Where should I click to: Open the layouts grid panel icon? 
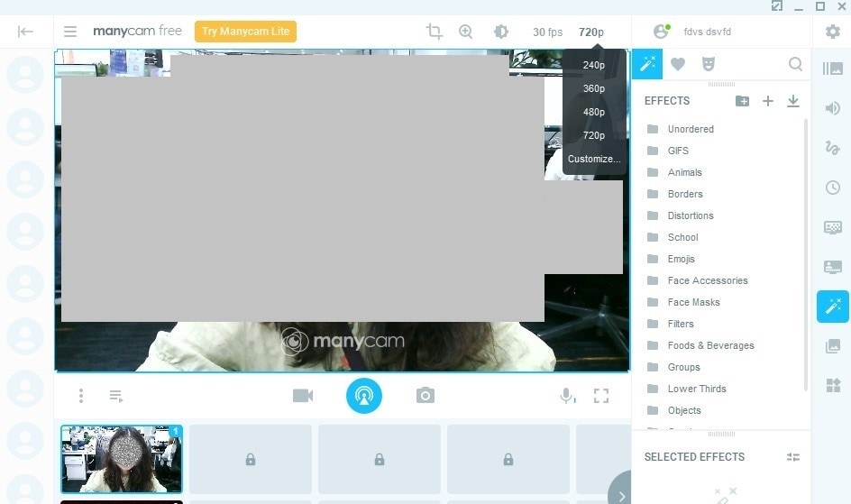pos(833,386)
